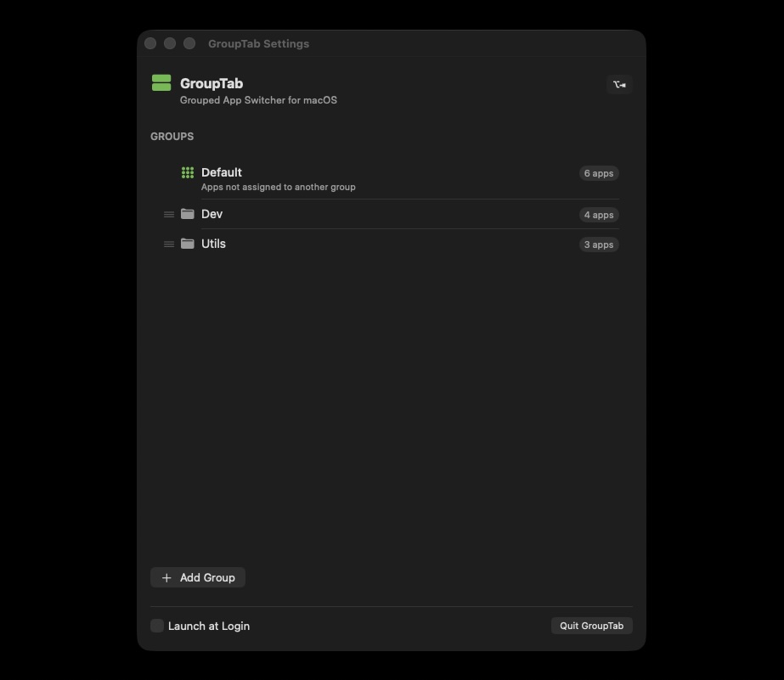This screenshot has height=680, width=784.
Task: Expand the 3 apps badge on Utils
Action: 598,244
